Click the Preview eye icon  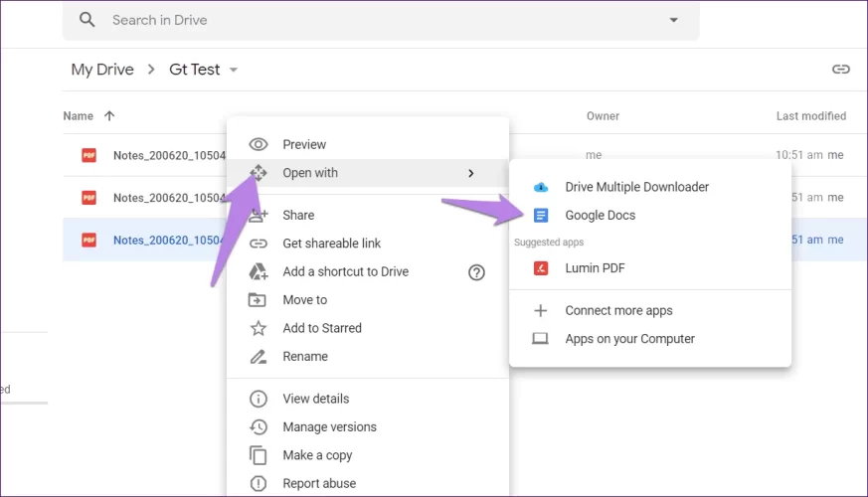point(259,145)
